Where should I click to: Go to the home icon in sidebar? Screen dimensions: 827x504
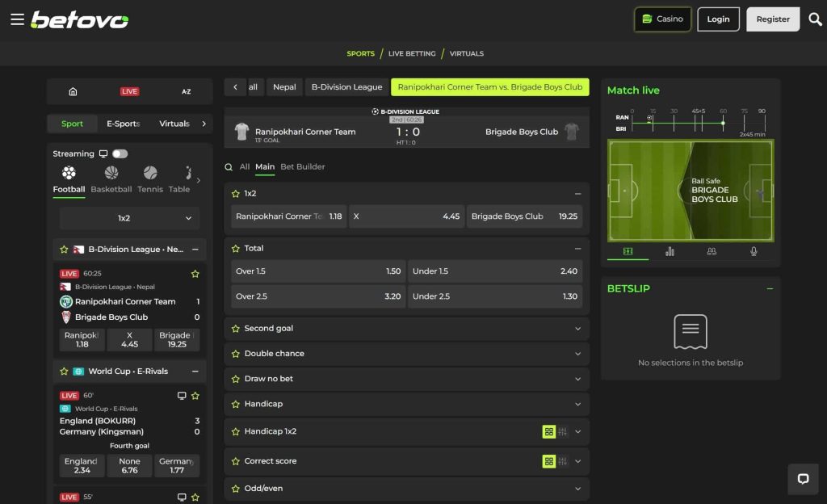click(x=73, y=92)
